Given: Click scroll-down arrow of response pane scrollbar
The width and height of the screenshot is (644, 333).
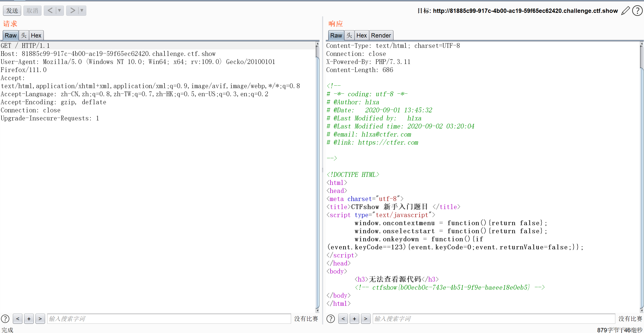Looking at the screenshot, I should [642, 311].
